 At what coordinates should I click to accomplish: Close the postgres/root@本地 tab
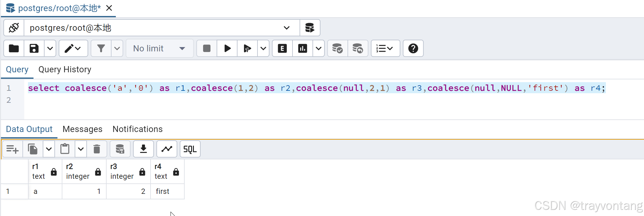tap(109, 8)
